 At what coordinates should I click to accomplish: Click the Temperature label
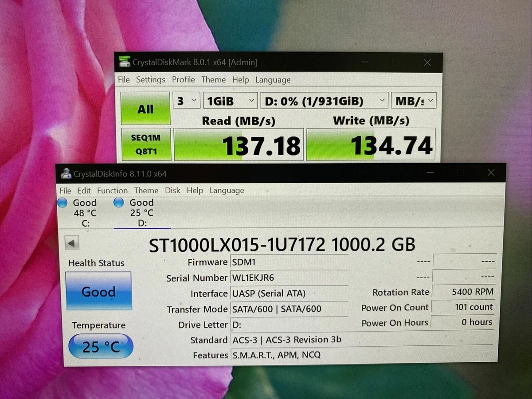pyautogui.click(x=98, y=325)
